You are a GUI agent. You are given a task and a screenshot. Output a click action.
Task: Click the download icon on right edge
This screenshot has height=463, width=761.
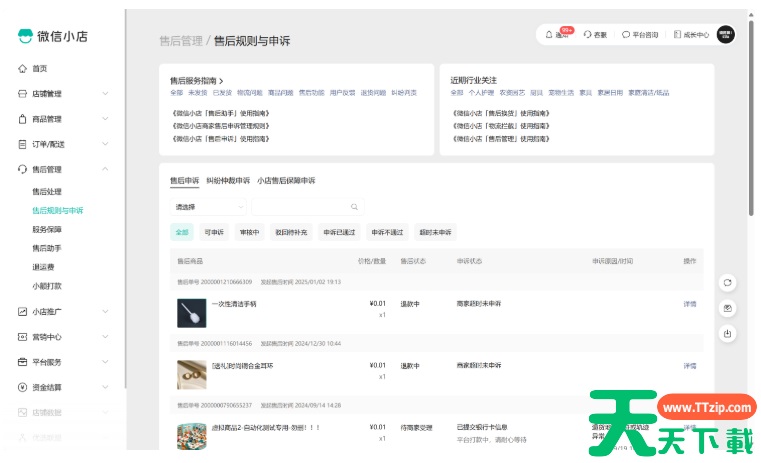tap(728, 333)
